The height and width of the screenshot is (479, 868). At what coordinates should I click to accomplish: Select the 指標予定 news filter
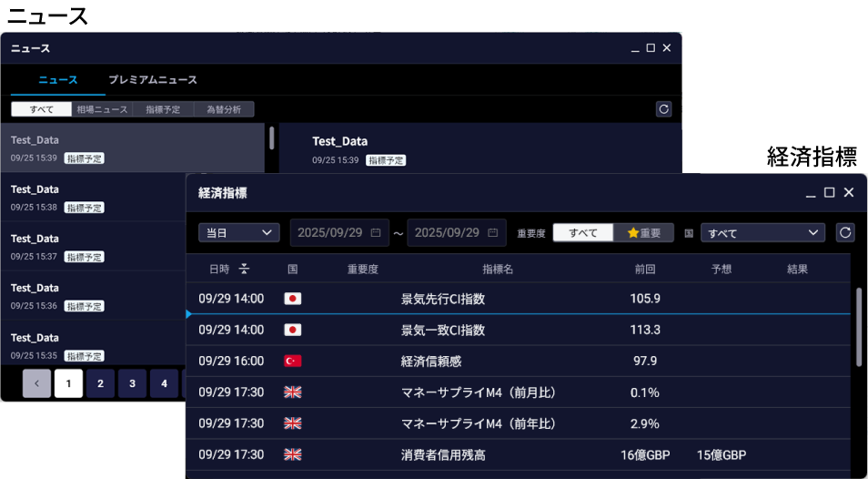tap(163, 109)
